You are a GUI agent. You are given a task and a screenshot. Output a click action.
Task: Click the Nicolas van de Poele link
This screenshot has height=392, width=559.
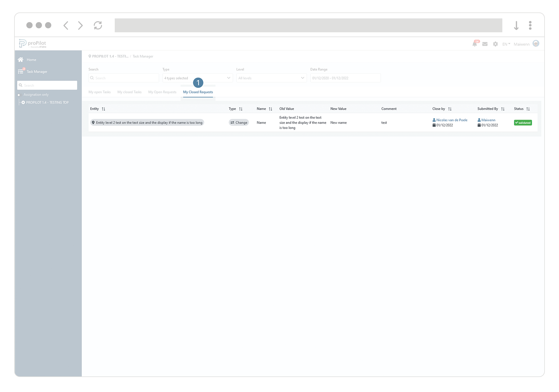point(452,120)
